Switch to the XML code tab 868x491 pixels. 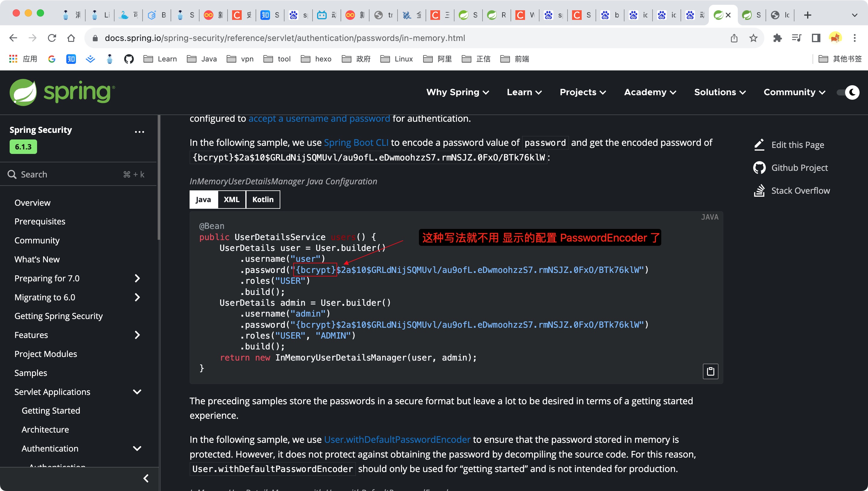(232, 199)
